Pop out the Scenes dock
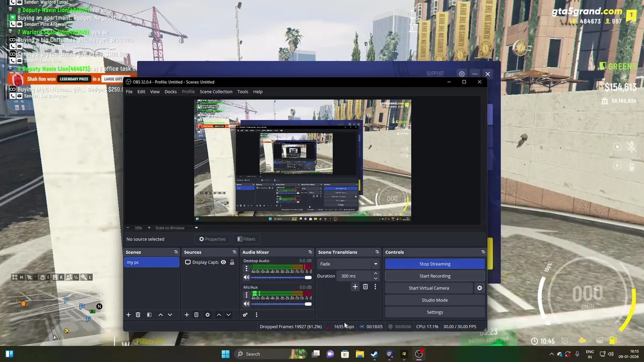The height and width of the screenshot is (362, 644). click(x=176, y=252)
